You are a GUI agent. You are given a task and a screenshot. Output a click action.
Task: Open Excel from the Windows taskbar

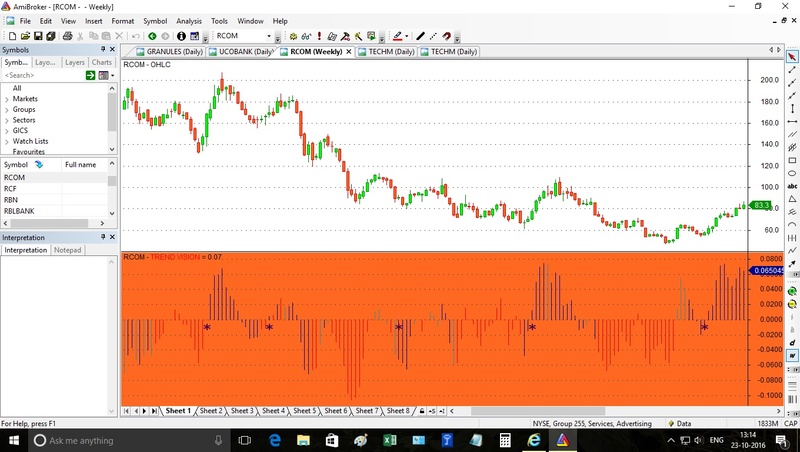click(390, 440)
